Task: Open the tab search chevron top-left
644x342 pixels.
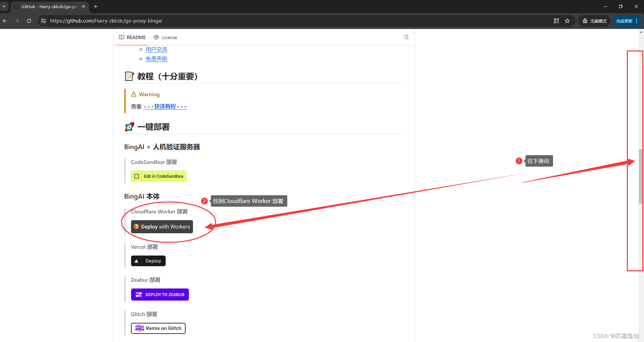Action: [x=4, y=6]
